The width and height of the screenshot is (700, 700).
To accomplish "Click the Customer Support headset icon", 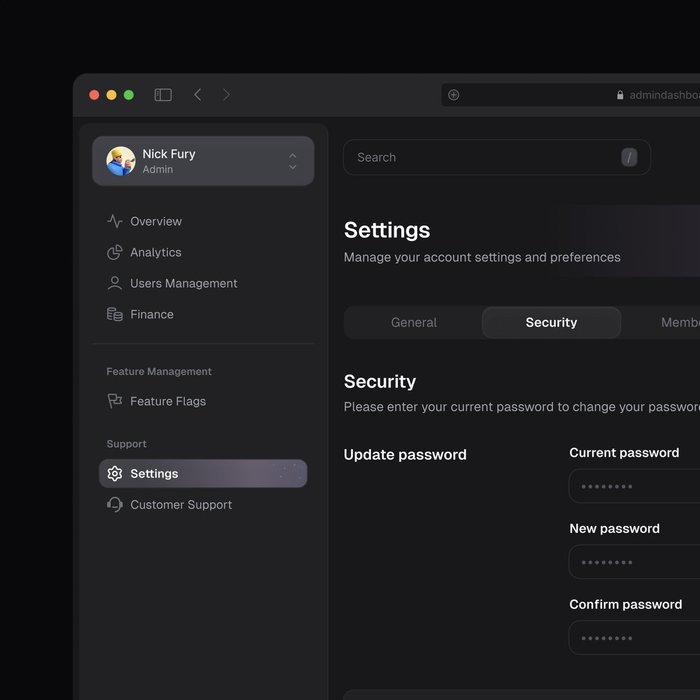I will click(115, 505).
